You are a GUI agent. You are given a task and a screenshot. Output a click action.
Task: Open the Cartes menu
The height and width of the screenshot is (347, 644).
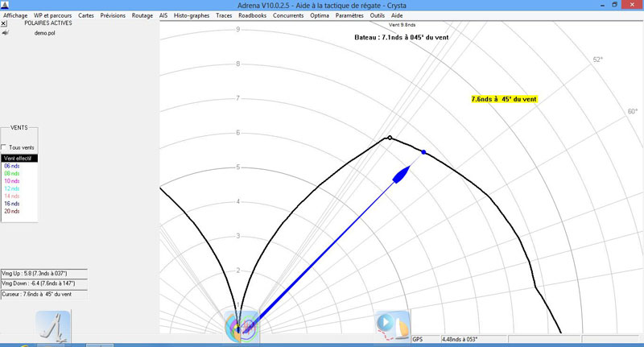click(86, 15)
